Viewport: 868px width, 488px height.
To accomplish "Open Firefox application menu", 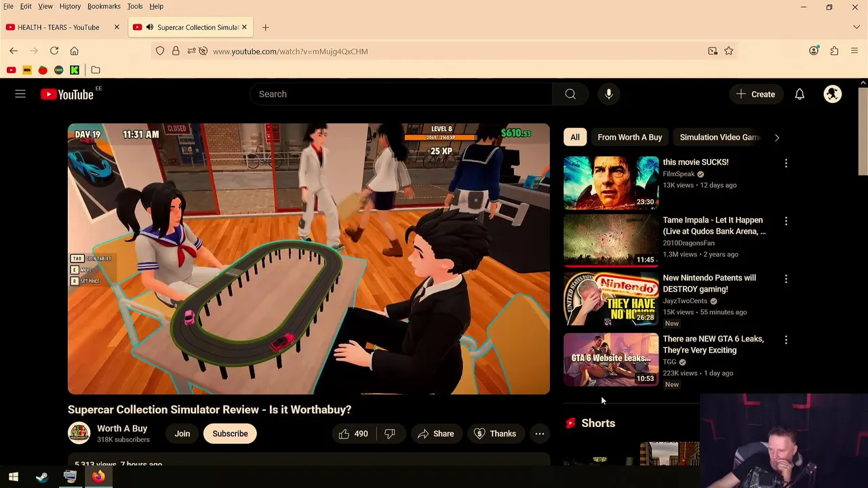I will click(854, 51).
